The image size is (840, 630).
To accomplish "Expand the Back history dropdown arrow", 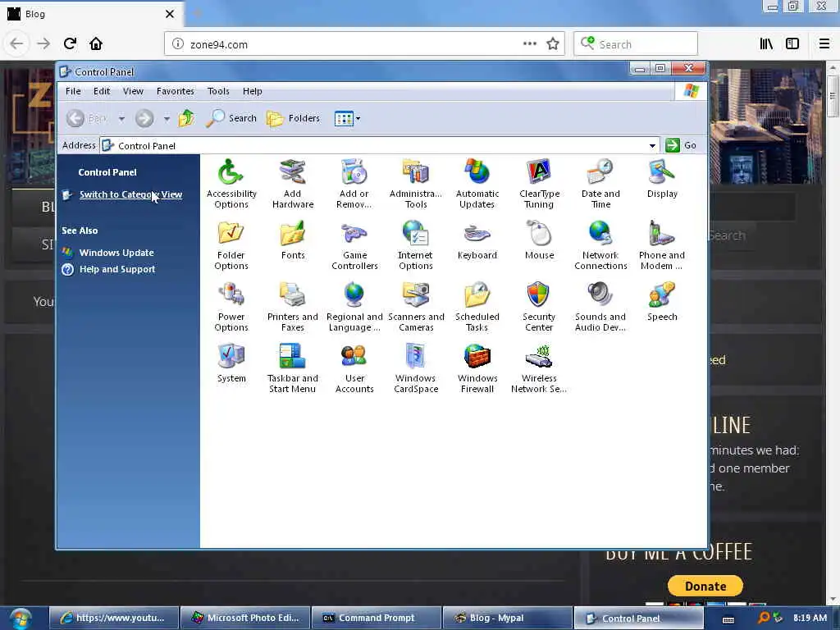I will 121,118.
